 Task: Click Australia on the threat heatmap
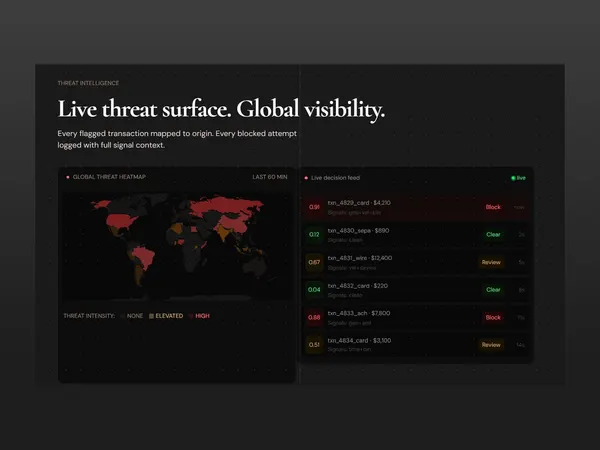click(255, 266)
